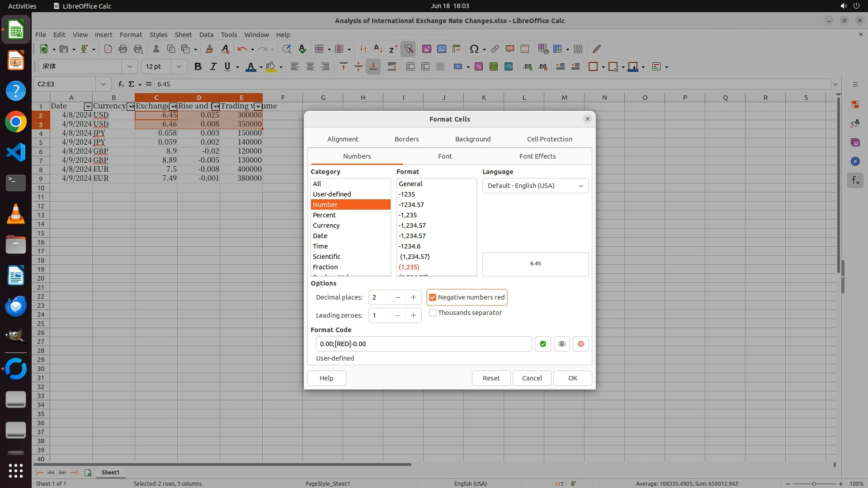
Task: Click the Insert Chart toolbar icon
Action: coord(441,49)
